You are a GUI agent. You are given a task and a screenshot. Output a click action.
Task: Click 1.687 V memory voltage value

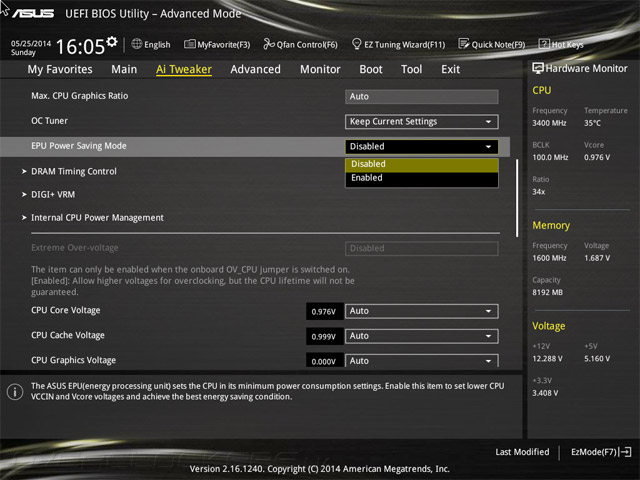point(597,258)
